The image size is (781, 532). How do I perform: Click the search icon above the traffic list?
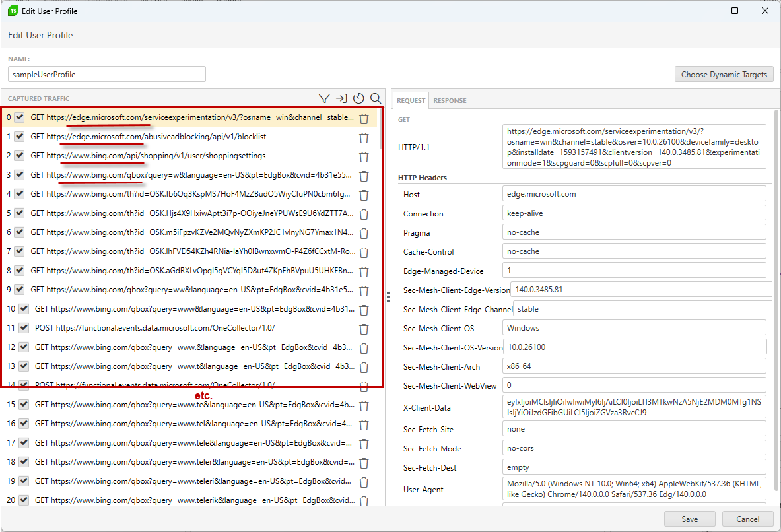pyautogui.click(x=376, y=98)
